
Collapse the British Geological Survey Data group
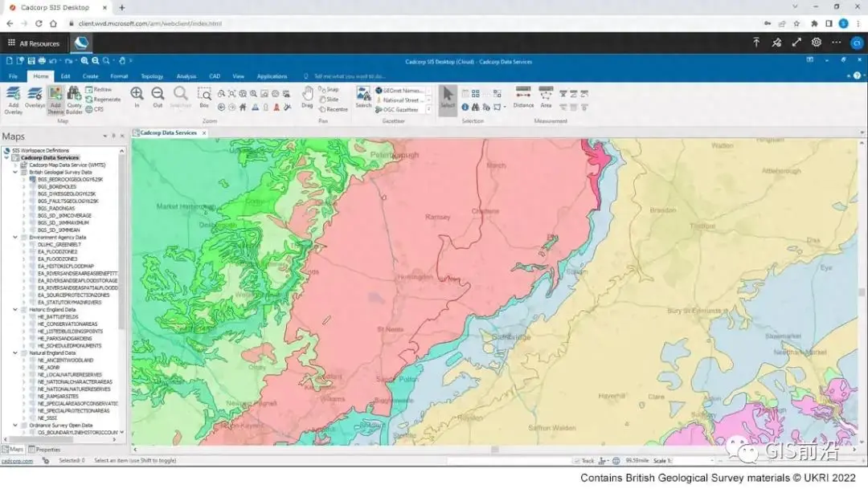tap(15, 172)
